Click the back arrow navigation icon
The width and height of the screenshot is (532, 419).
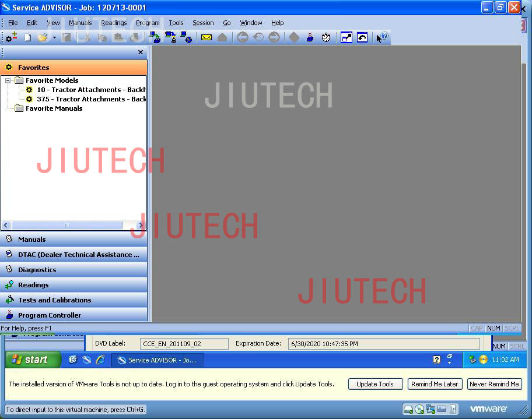[x=243, y=37]
